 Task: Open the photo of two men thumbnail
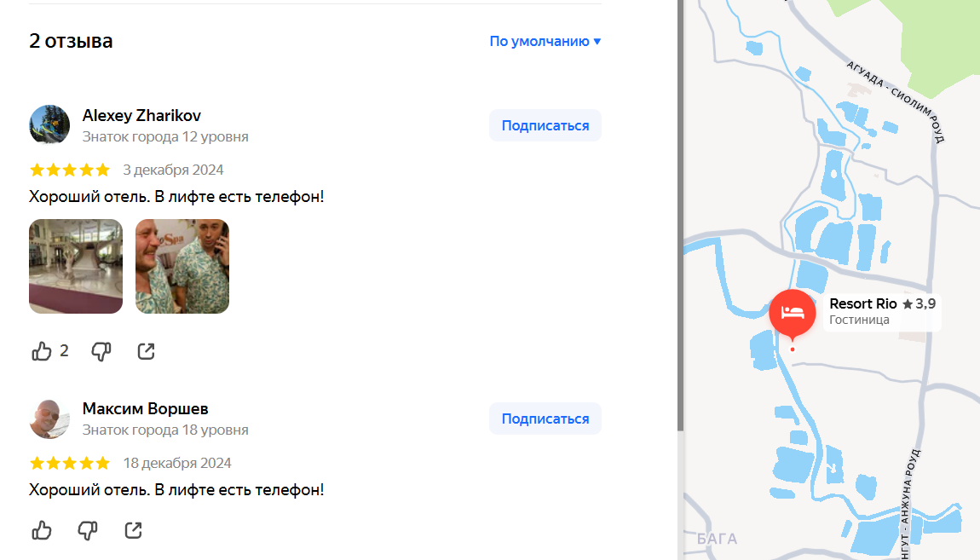[x=182, y=266]
